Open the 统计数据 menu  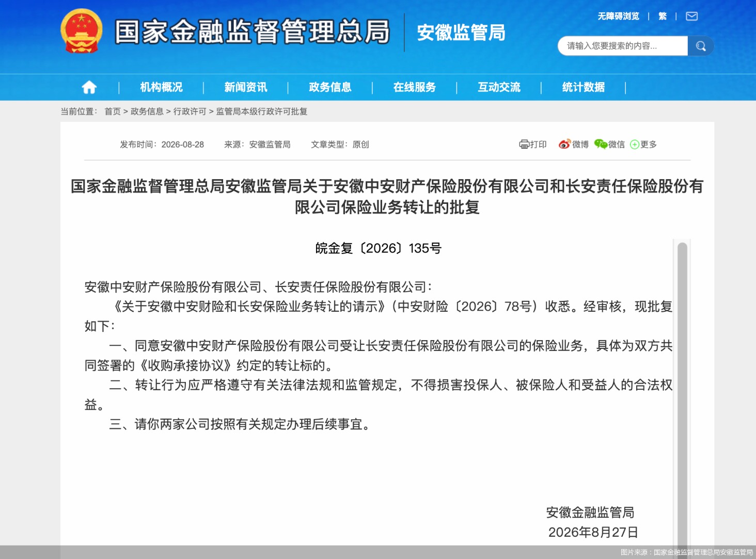(584, 87)
